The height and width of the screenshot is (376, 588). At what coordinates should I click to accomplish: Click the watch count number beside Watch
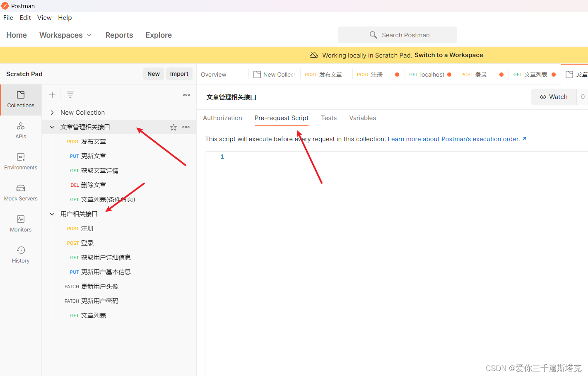(583, 97)
